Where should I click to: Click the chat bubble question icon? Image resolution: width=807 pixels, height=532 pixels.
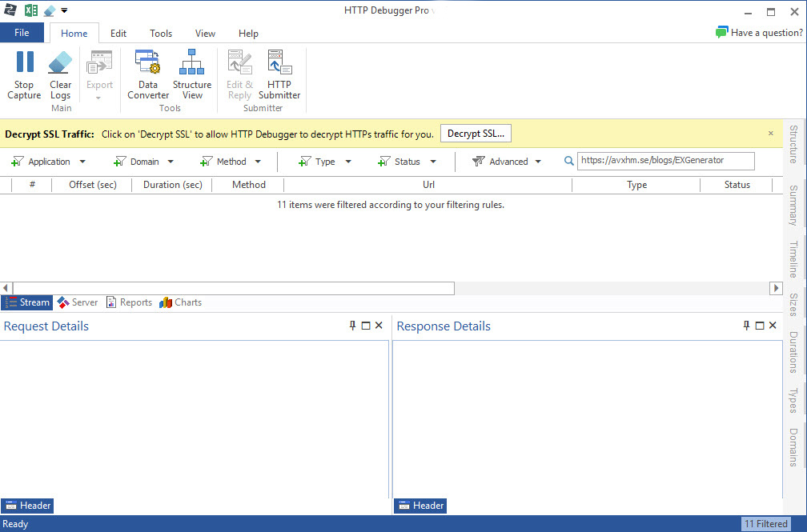[x=721, y=33]
